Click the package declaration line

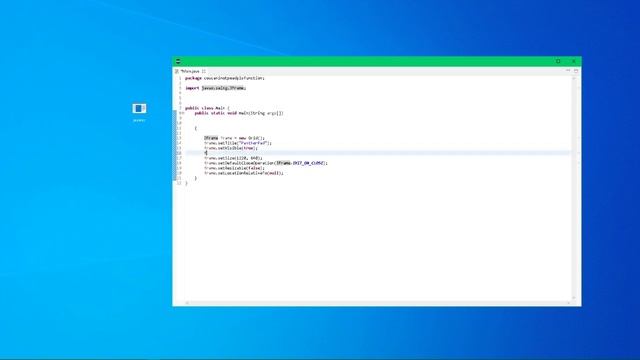tap(224, 78)
